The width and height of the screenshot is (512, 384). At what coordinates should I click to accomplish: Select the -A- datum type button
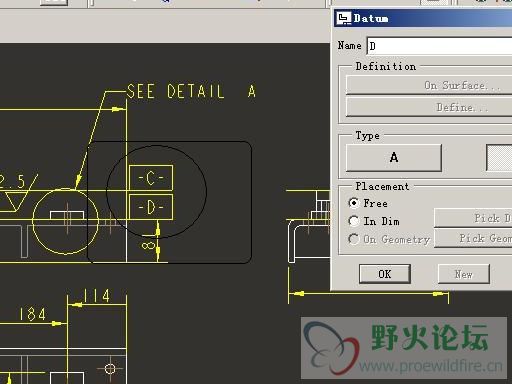point(394,158)
